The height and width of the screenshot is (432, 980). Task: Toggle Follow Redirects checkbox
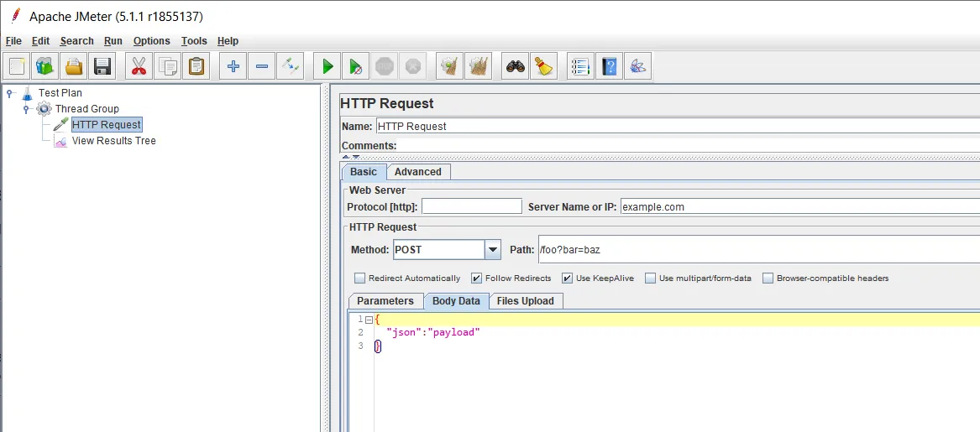pyautogui.click(x=476, y=278)
